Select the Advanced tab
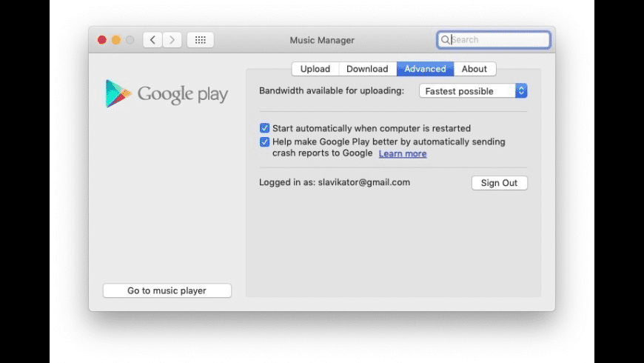Screen dimensions: 644x363 (x=425, y=69)
